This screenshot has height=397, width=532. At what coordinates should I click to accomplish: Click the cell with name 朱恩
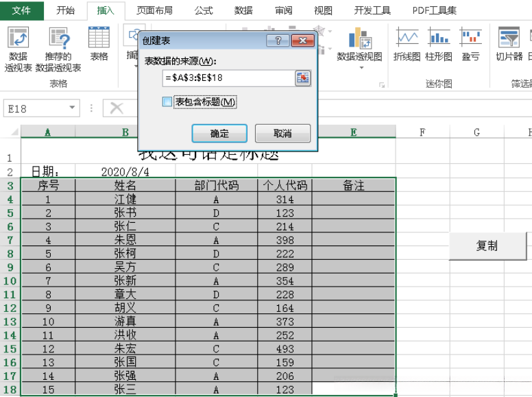[x=125, y=240]
